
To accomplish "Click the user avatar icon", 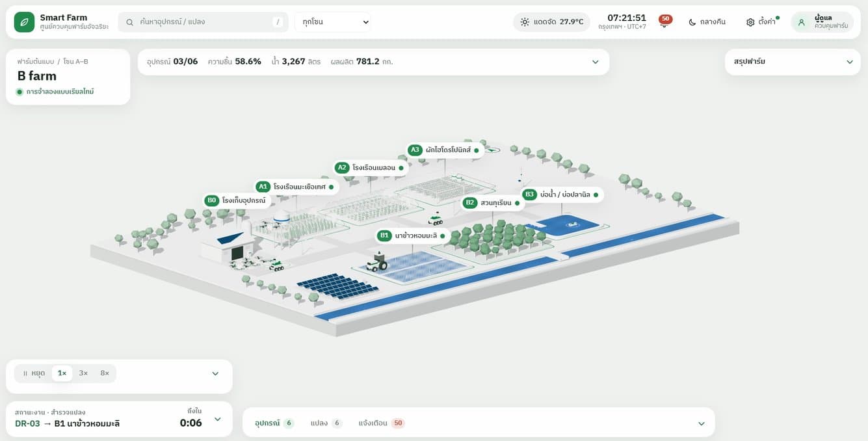I will coord(801,22).
